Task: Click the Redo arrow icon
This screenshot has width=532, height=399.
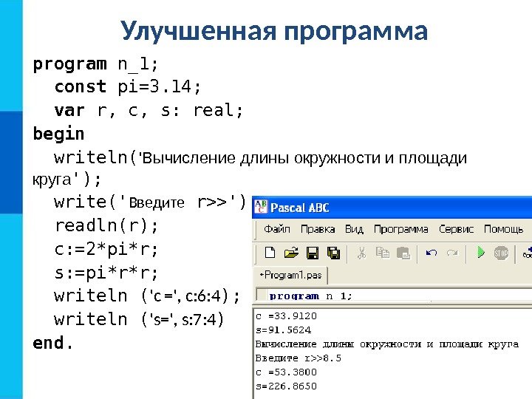Action: click(452, 253)
